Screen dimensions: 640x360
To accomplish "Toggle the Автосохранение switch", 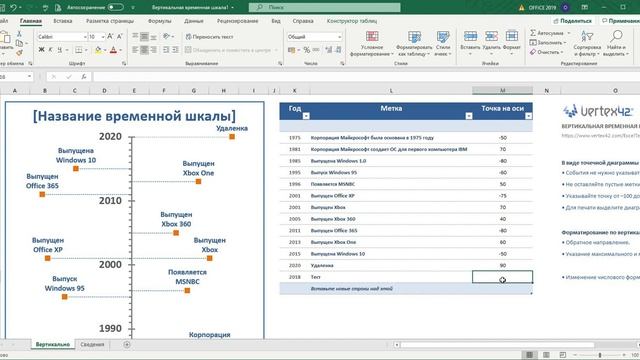I will click(116, 7).
